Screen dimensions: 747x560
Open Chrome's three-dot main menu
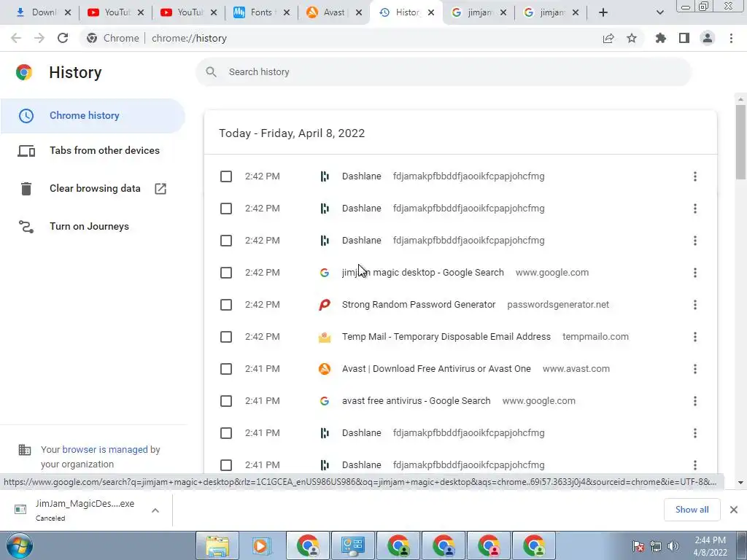click(731, 38)
